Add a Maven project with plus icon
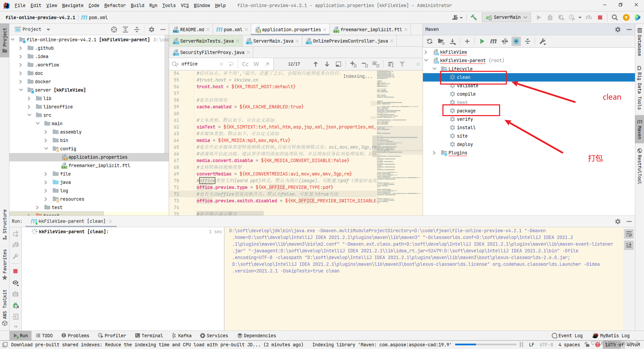This screenshot has width=644, height=349. [467, 41]
